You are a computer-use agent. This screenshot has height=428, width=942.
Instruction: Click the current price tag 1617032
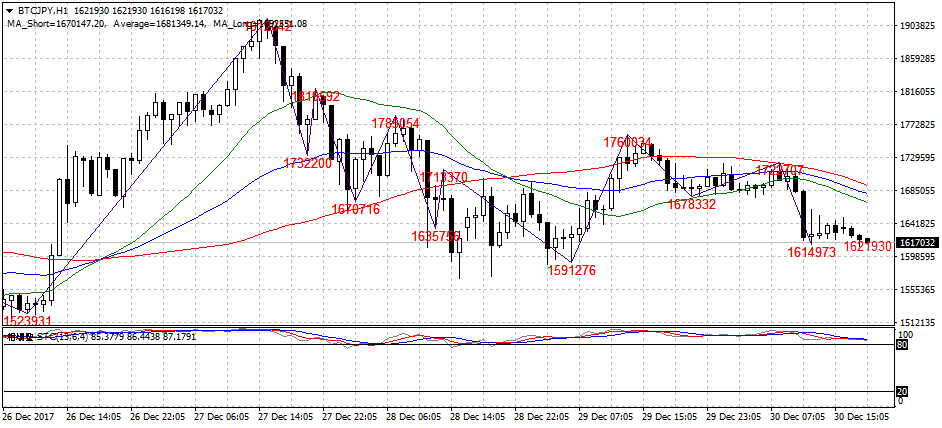[x=916, y=242]
